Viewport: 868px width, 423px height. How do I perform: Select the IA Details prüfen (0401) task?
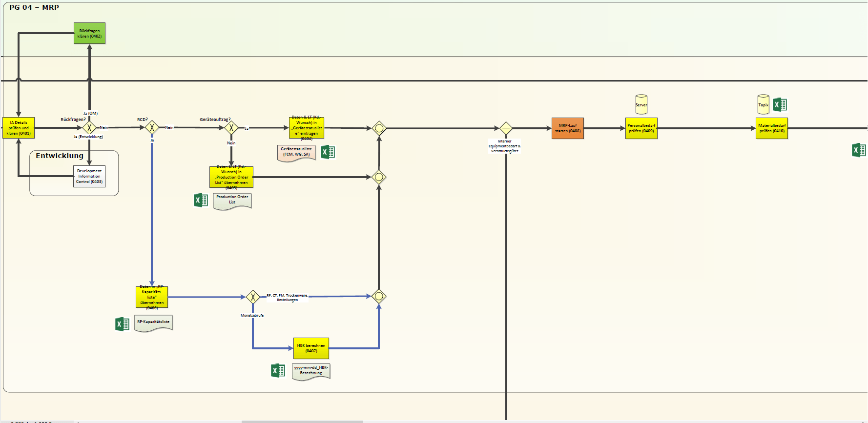pyautogui.click(x=19, y=128)
